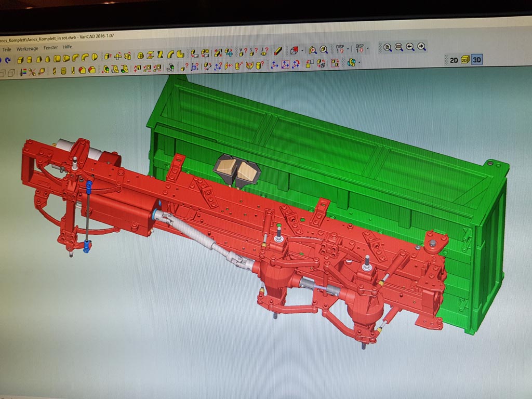Open the Hilfe menu
The width and height of the screenshot is (532, 399).
click(68, 47)
